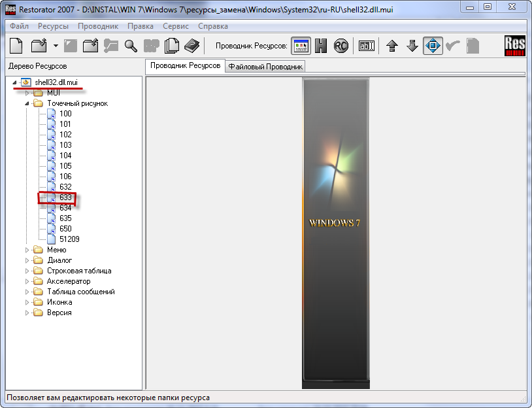532x408 pixels.
Task: Select bitmap resource 633
Action: 65,197
